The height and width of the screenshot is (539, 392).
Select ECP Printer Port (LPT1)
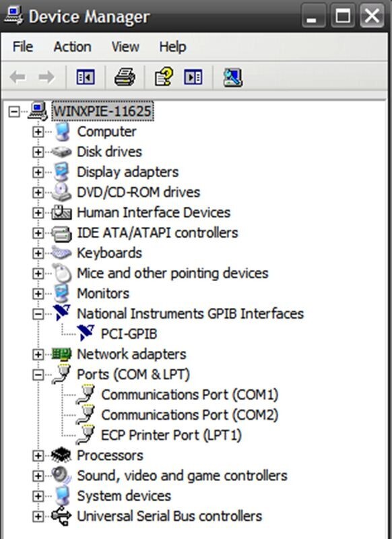171,435
